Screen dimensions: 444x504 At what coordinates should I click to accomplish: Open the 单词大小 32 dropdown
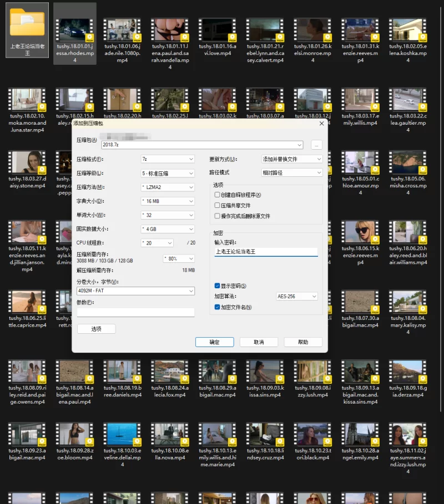[x=168, y=215]
